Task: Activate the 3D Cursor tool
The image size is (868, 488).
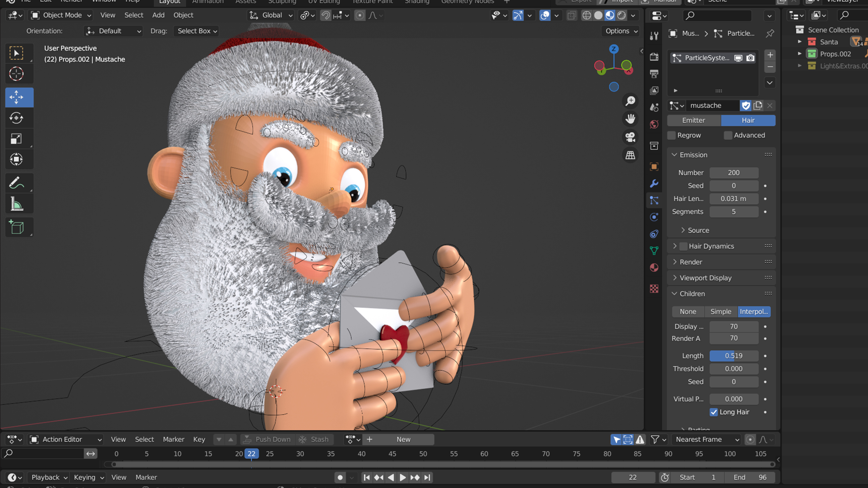Action: tap(16, 74)
